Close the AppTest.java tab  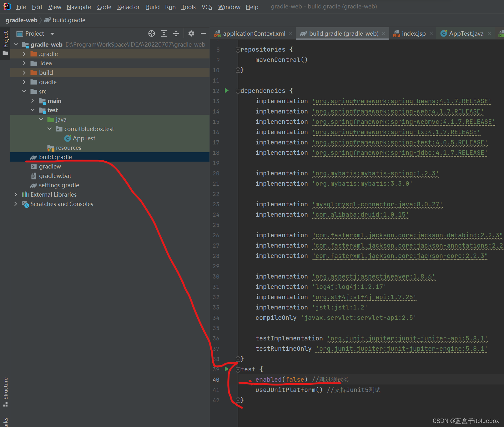489,33
